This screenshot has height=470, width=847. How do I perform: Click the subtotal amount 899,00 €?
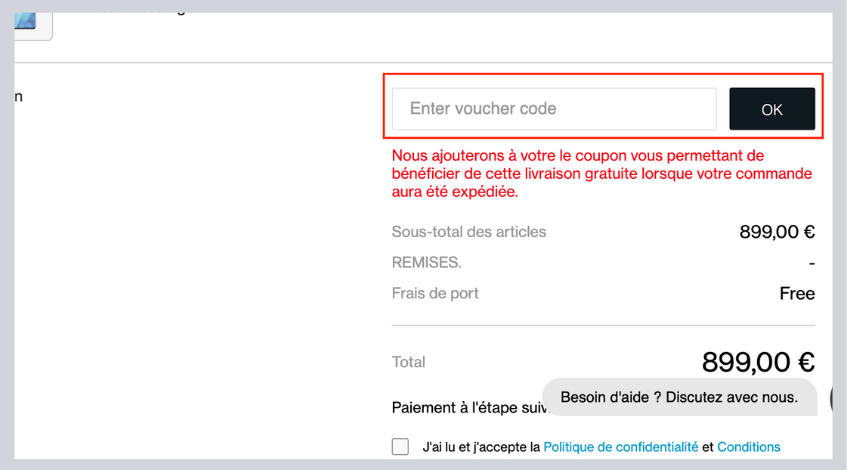pyautogui.click(x=777, y=232)
